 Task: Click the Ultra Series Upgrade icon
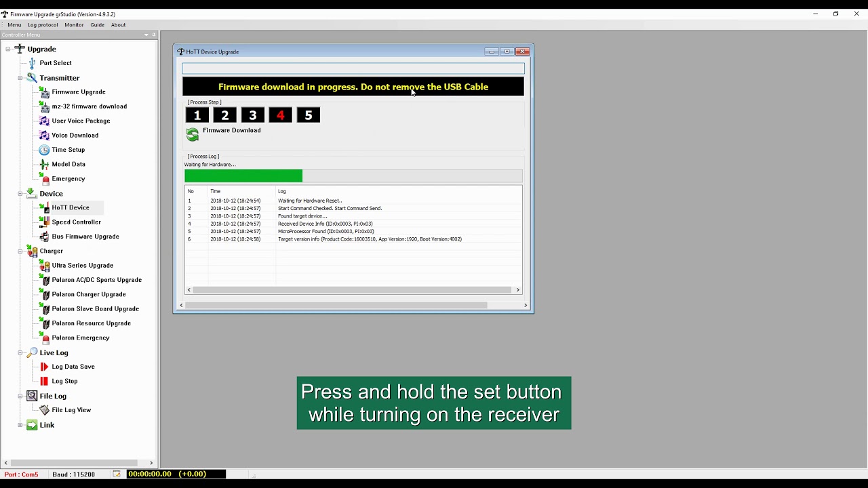pyautogui.click(x=44, y=266)
